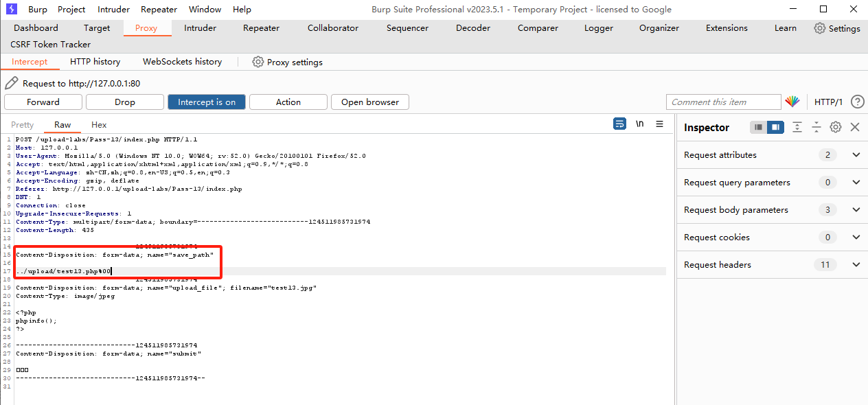
Task: Open the Extensions tab
Action: [x=727, y=28]
